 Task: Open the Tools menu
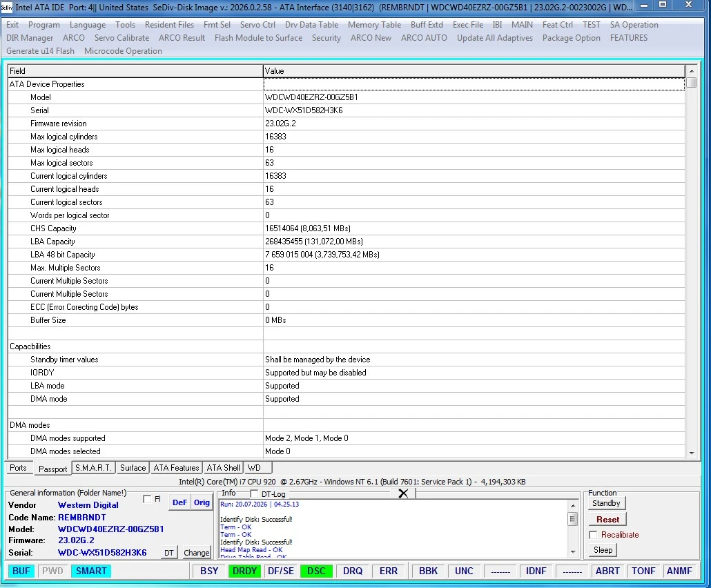[x=125, y=25]
